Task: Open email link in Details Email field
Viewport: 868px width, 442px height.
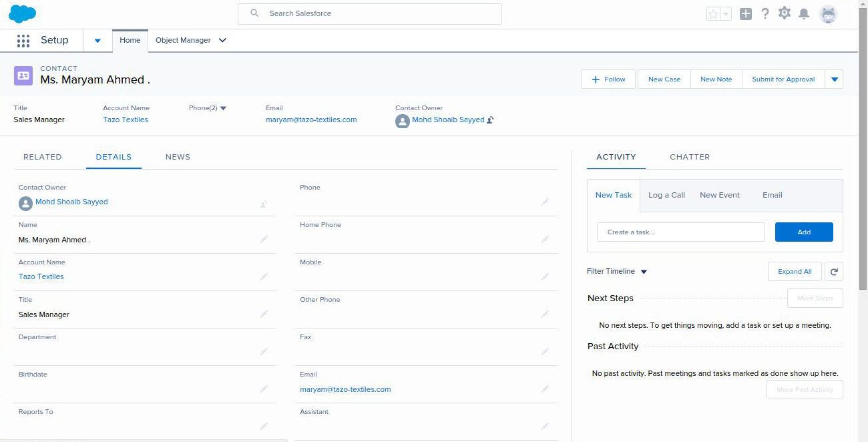Action: (345, 389)
